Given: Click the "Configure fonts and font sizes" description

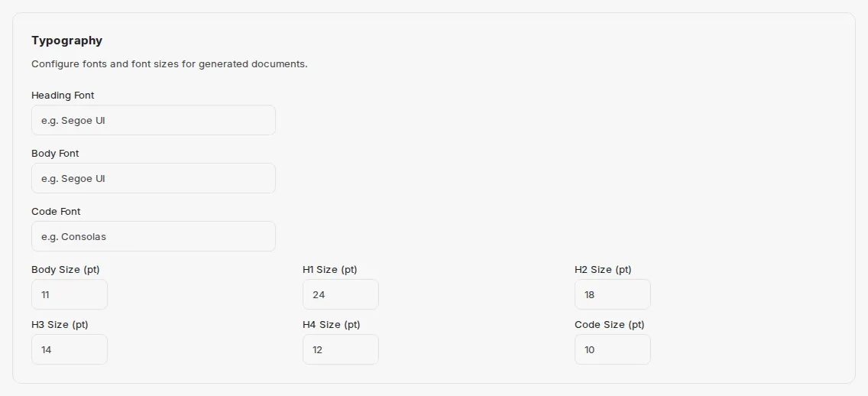Looking at the screenshot, I should tap(170, 63).
